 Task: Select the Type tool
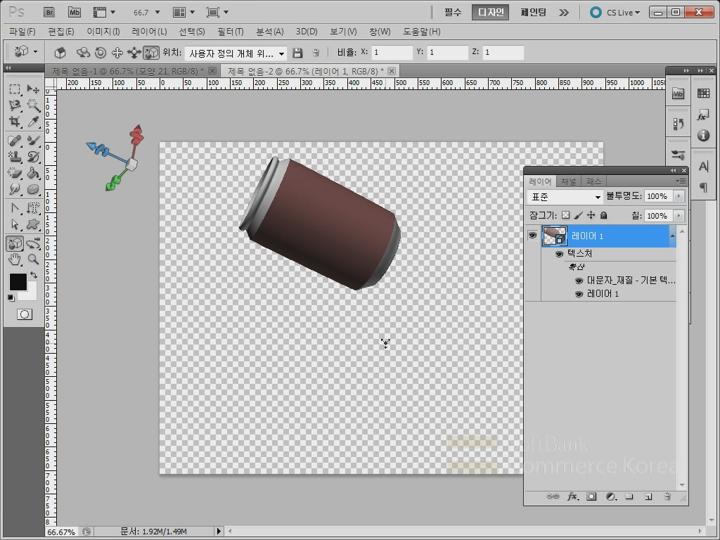coord(33,208)
